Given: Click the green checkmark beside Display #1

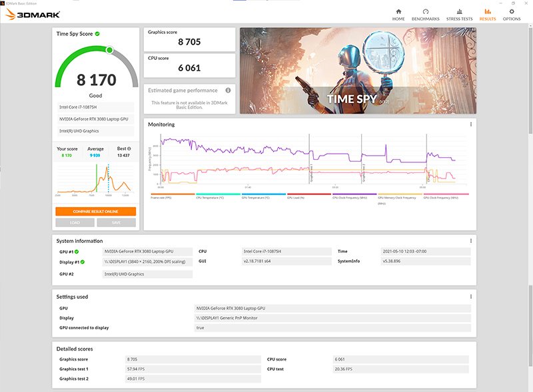Looking at the screenshot, I should tap(83, 262).
